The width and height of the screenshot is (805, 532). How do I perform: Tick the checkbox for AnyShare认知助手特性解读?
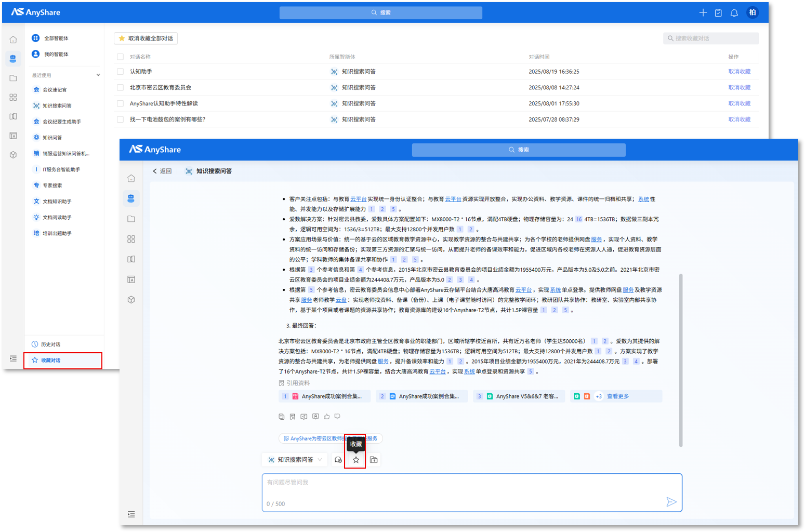120,103
